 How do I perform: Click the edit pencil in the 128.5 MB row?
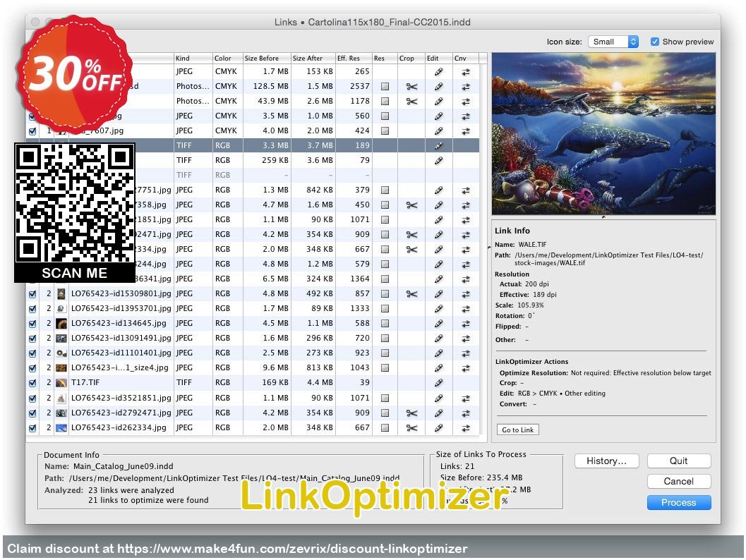(439, 87)
